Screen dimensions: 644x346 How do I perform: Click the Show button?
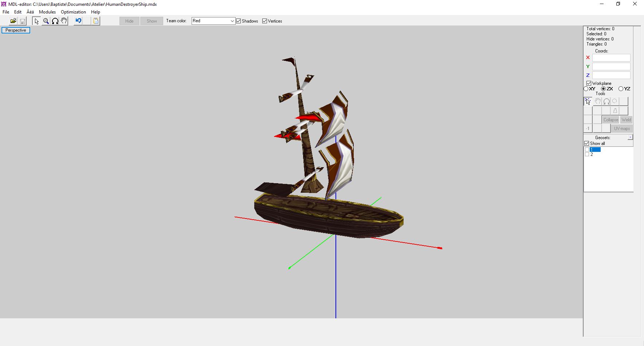[152, 21]
